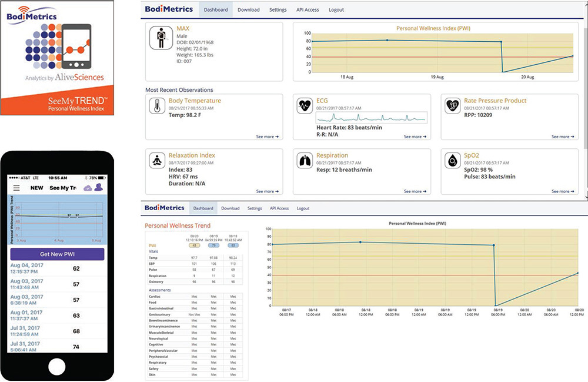Click the ECG heart icon

[305, 106]
